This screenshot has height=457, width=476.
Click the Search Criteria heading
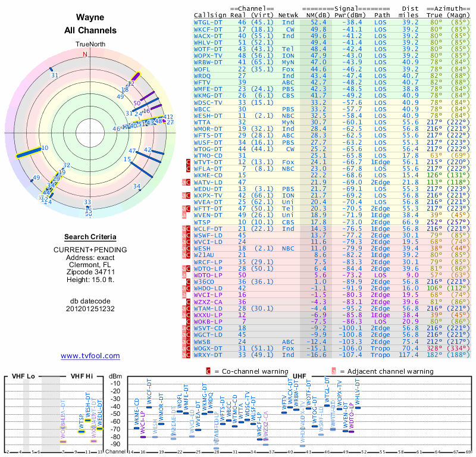click(x=90, y=237)
